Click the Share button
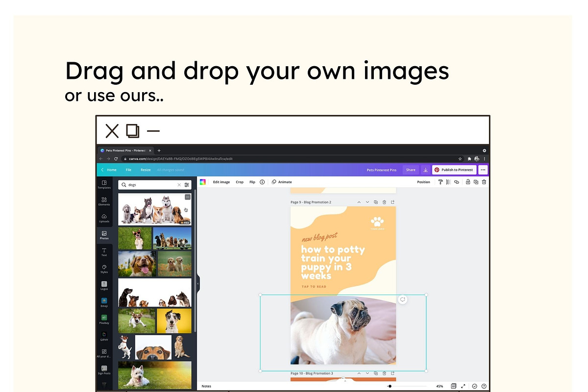 (411, 170)
